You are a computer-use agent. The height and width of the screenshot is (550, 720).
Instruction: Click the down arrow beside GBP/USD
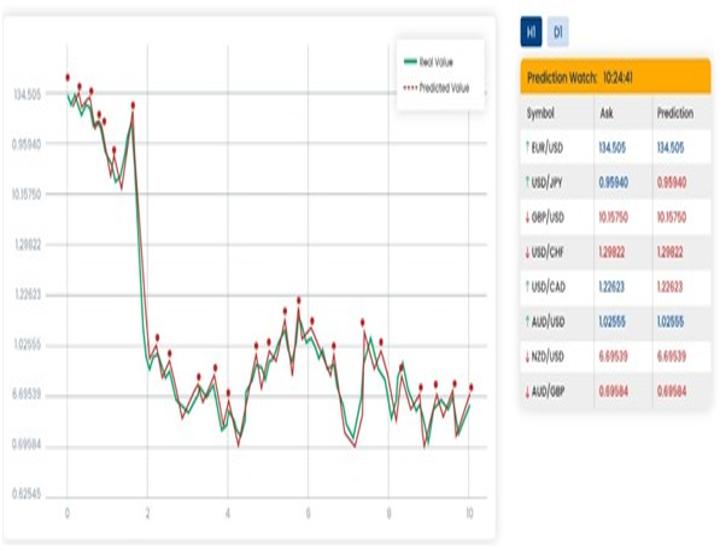(527, 217)
